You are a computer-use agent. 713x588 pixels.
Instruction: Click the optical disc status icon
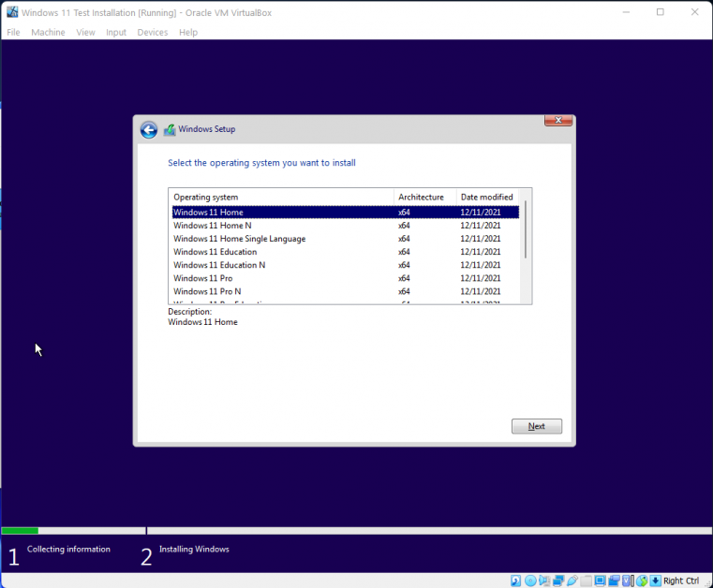click(x=530, y=581)
